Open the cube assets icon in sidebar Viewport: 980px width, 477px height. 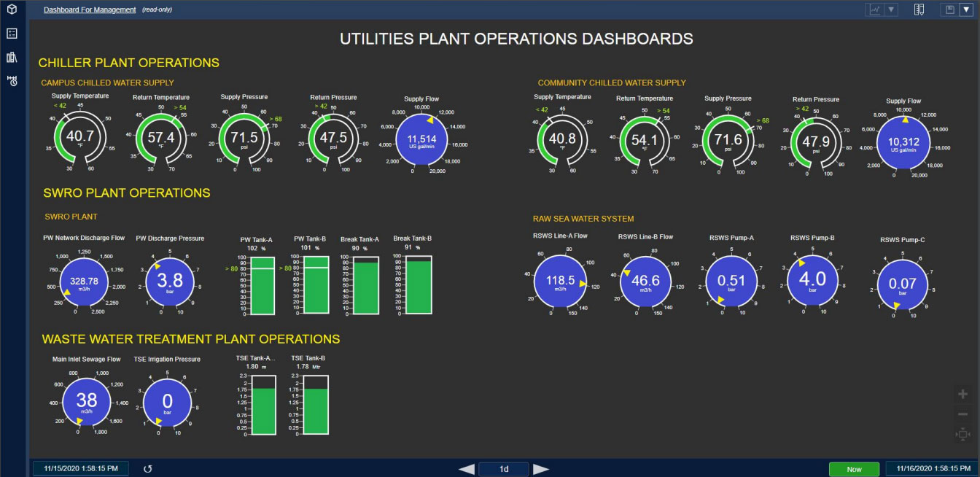(x=12, y=9)
